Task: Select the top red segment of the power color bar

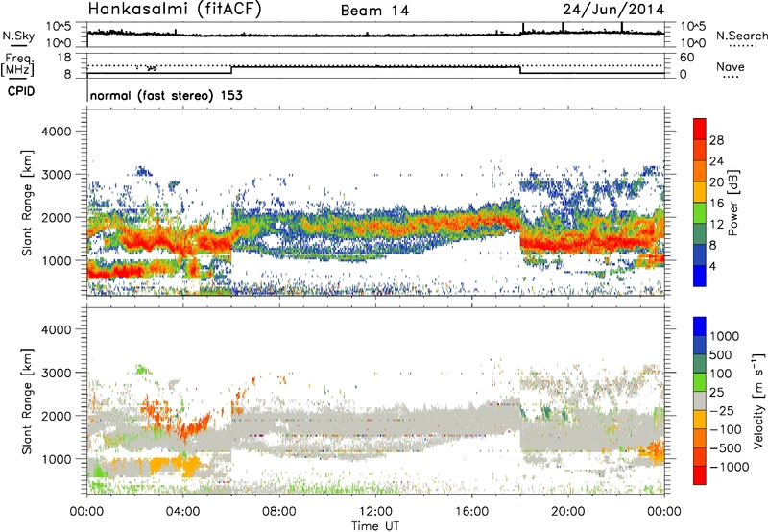Action: [x=700, y=129]
